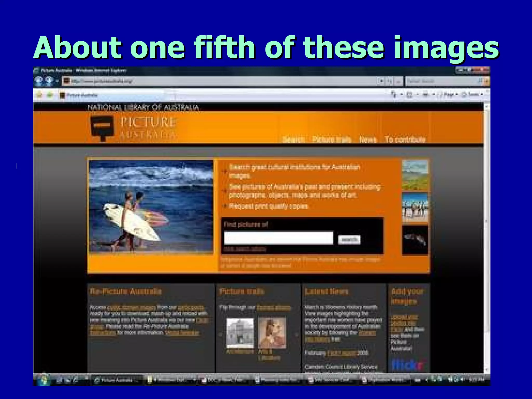Click the Architecture link under Picture trails

pyautogui.click(x=240, y=352)
